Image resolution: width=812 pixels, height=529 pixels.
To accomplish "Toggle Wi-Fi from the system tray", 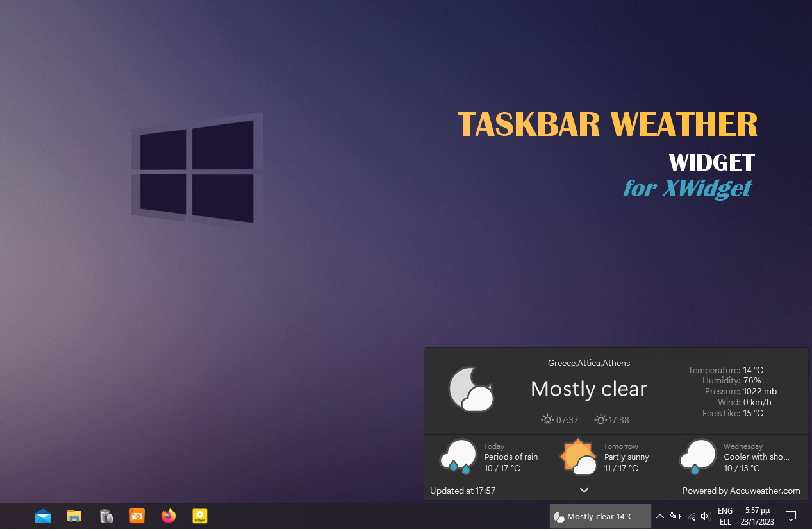I will coord(692,516).
